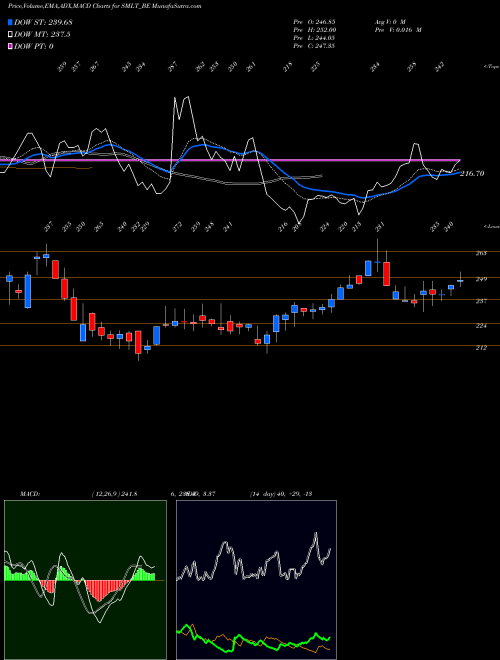Open the dark blue ADX indicator panel
500x660 pixels.
coord(256,580)
